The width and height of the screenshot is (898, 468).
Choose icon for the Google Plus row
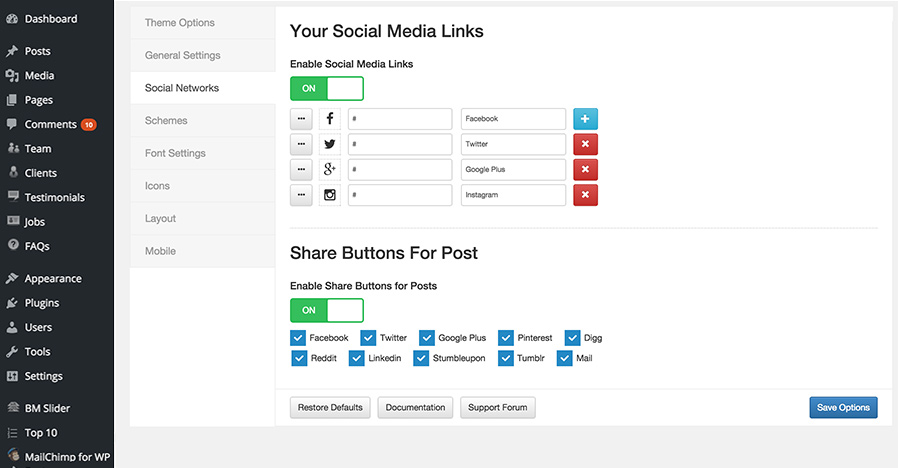pos(329,170)
